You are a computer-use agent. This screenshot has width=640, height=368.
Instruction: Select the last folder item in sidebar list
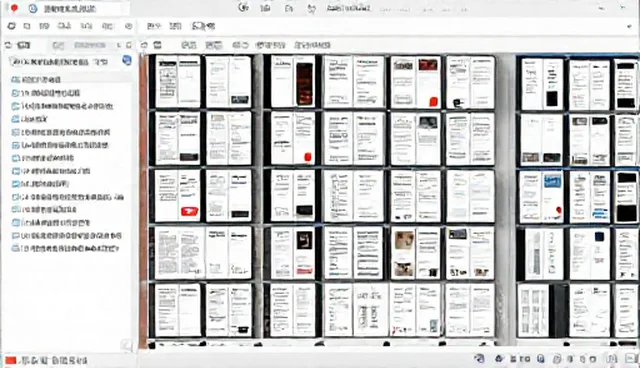click(65, 248)
